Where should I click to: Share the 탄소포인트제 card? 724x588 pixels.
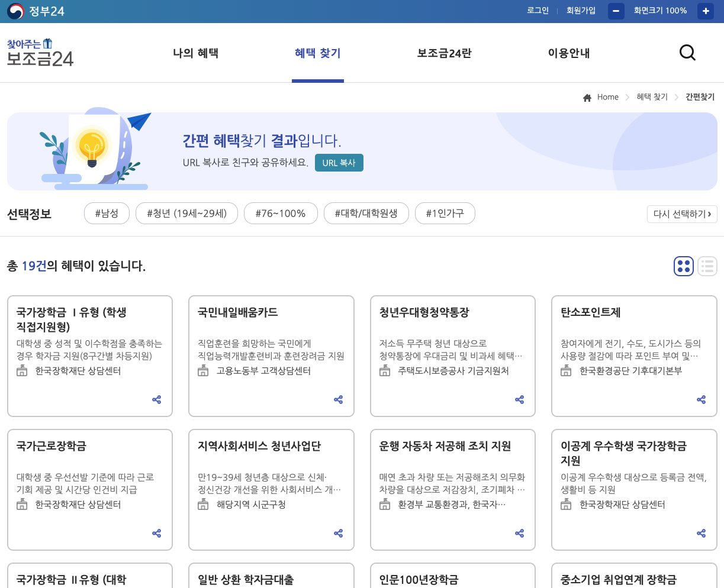[x=702, y=400]
